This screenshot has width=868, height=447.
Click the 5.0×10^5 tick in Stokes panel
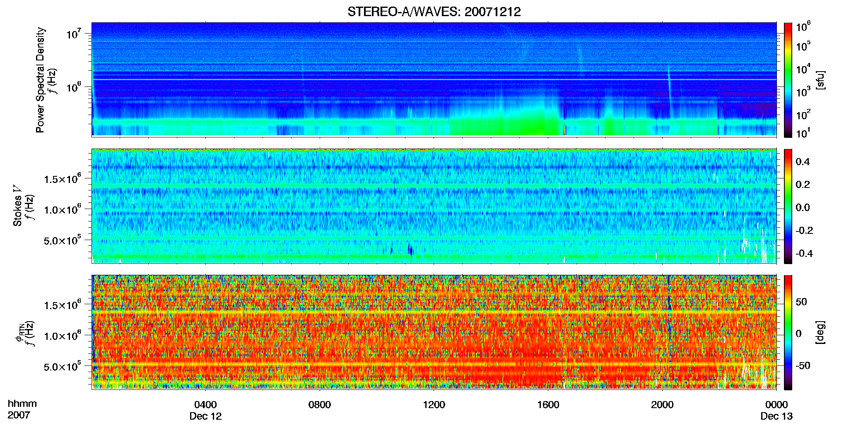[x=63, y=240]
